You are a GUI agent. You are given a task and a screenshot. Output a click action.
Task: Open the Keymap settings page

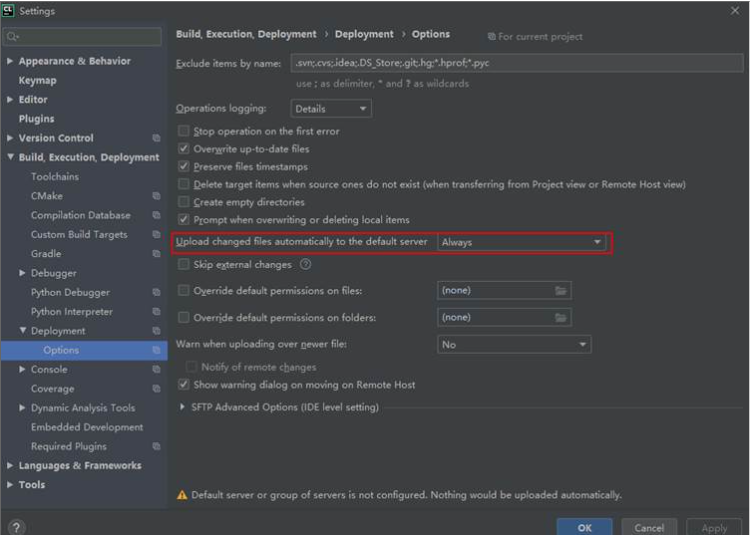click(x=37, y=80)
